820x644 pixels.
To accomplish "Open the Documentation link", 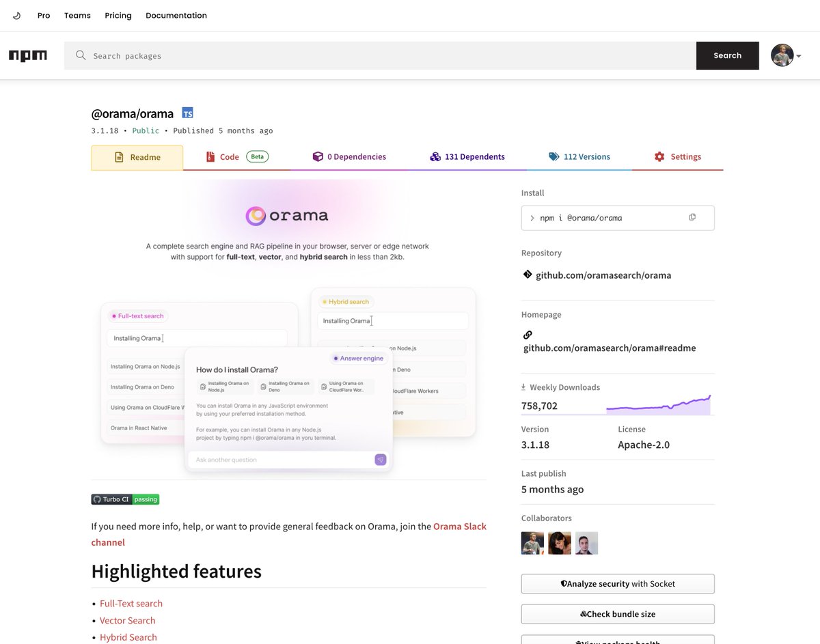I will (x=176, y=15).
